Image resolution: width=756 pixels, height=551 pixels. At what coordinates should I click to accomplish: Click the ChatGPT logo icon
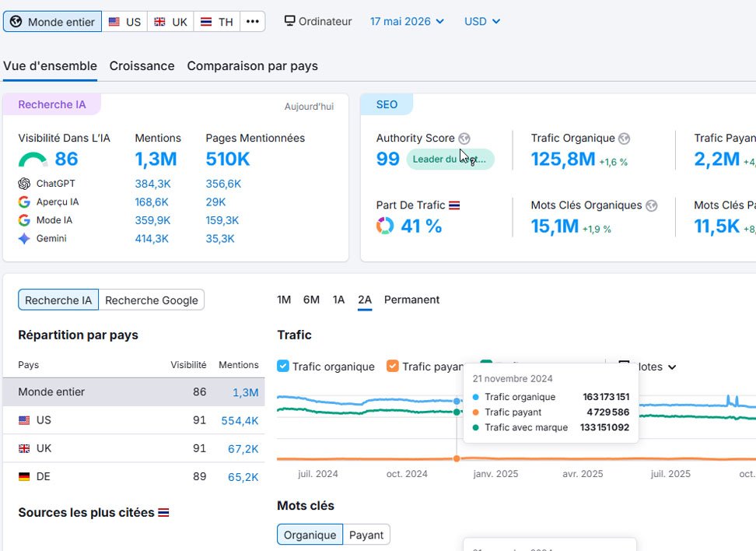pyautogui.click(x=24, y=184)
